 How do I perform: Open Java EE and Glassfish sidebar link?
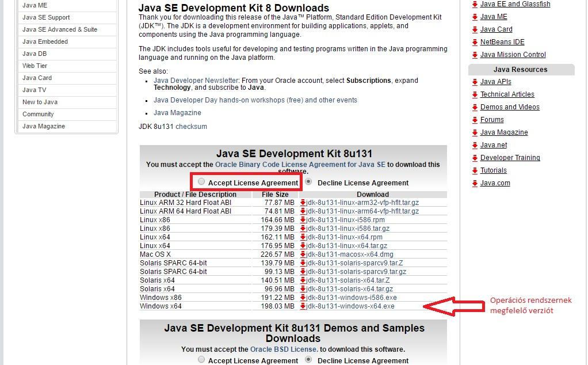tap(516, 4)
